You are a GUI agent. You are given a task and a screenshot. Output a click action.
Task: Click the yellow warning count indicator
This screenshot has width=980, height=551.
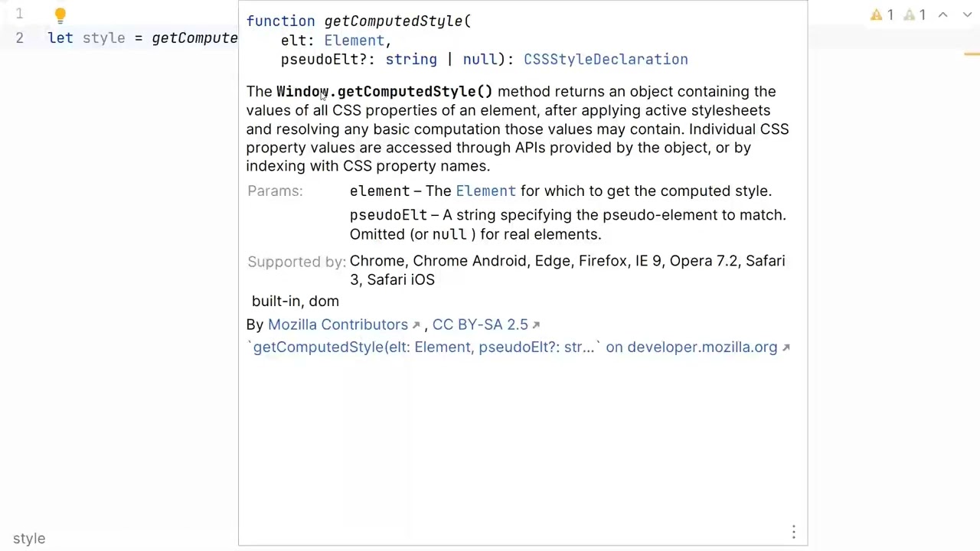tap(882, 15)
